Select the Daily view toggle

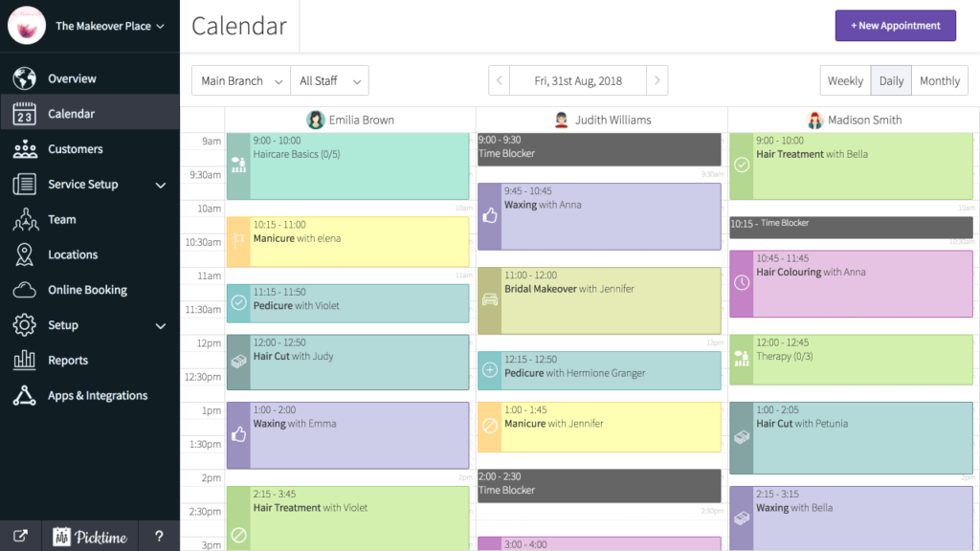click(891, 80)
